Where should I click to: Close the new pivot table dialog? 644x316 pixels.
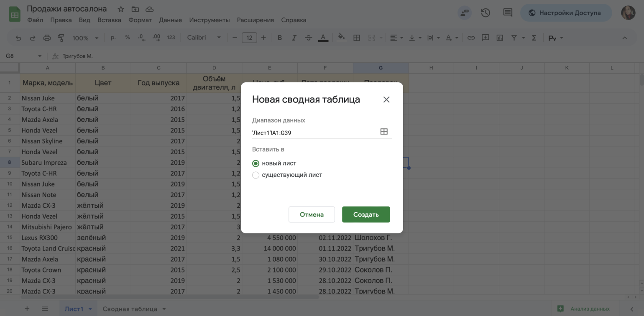click(386, 99)
